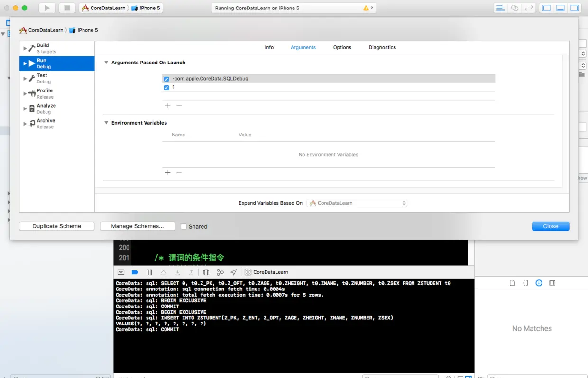The height and width of the screenshot is (378, 588).
Task: Remove the selected launch argument
Action: pyautogui.click(x=179, y=106)
